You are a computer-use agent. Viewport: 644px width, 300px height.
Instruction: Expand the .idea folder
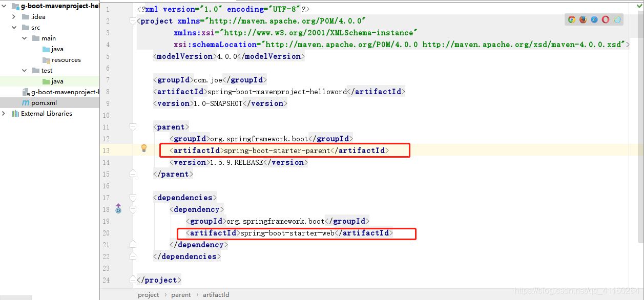click(x=14, y=17)
